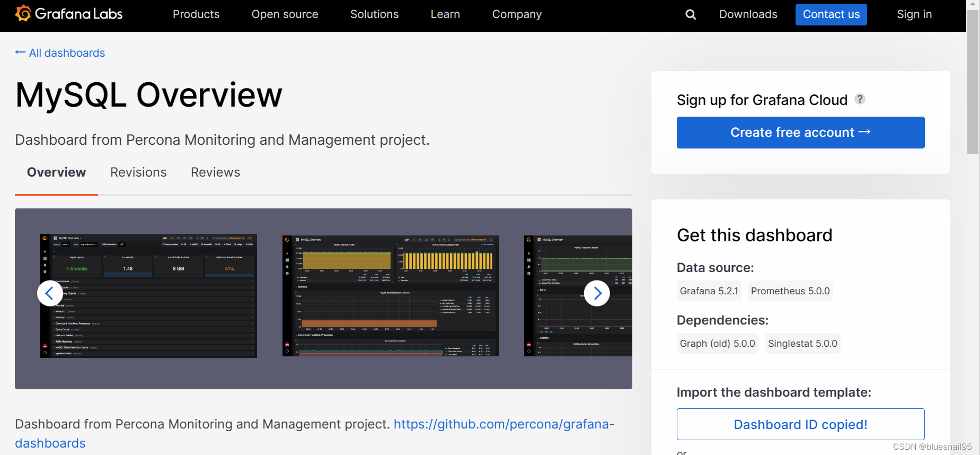Click the Contact us button
980x455 pixels.
(831, 14)
